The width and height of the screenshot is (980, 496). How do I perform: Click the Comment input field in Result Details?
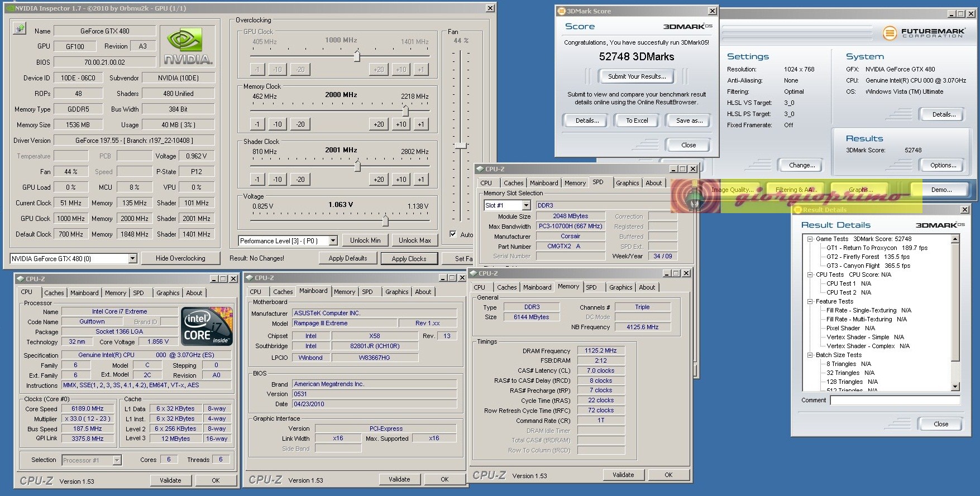895,401
